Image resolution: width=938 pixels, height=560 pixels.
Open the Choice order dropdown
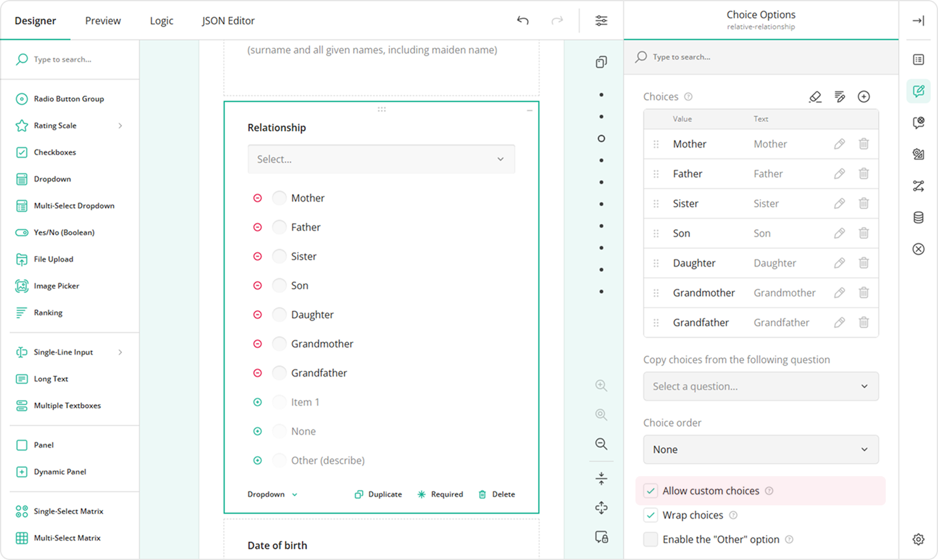[x=760, y=449]
